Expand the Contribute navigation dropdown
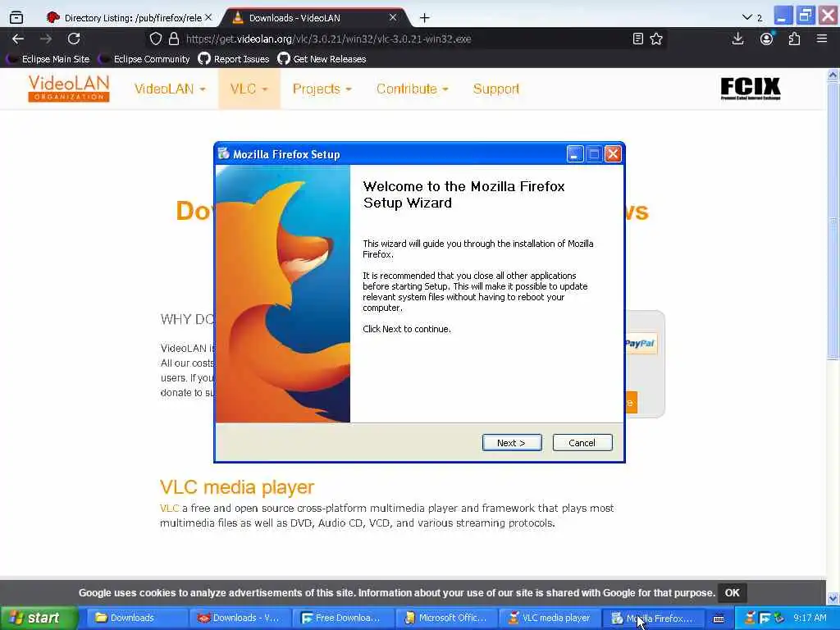This screenshot has width=840, height=630. (x=412, y=89)
